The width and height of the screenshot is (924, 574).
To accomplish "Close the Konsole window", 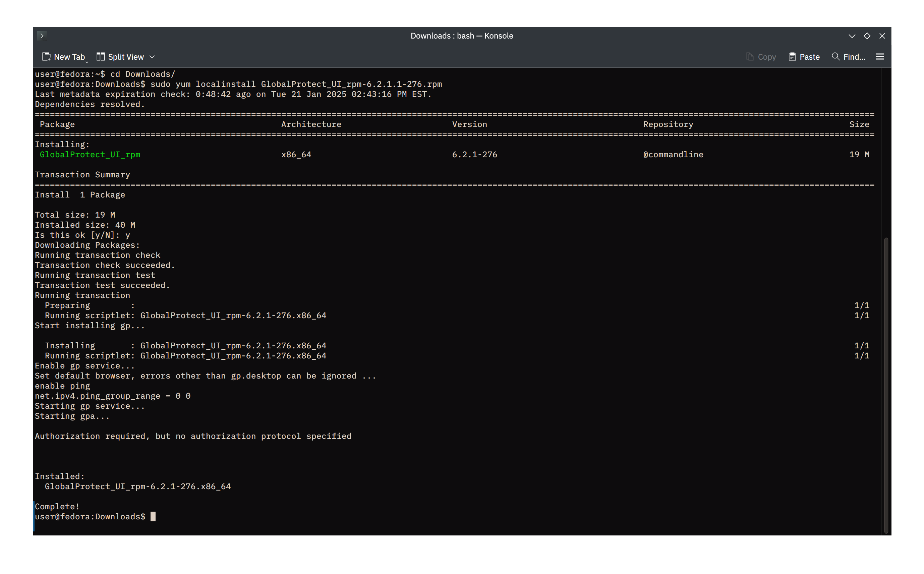I will [x=882, y=36].
